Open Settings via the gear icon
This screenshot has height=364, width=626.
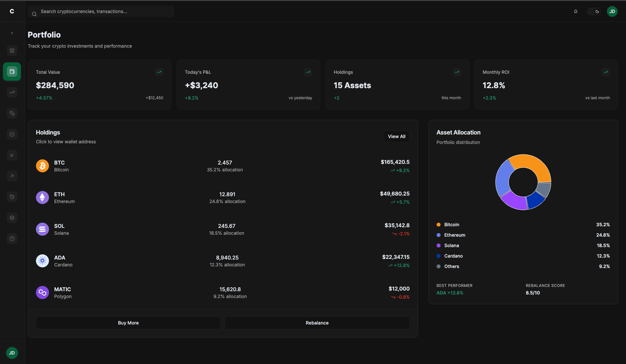[12, 218]
